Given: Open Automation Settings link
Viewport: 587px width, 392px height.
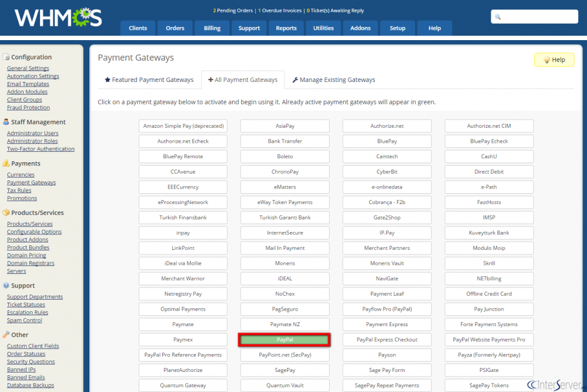Looking at the screenshot, I should click(33, 76).
